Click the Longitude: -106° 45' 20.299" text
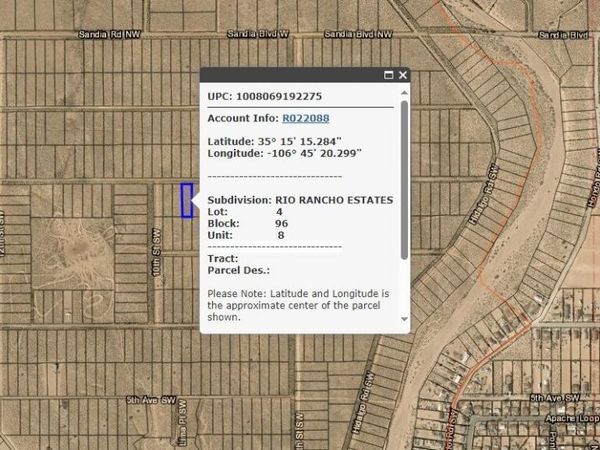600x450 pixels. [x=285, y=153]
